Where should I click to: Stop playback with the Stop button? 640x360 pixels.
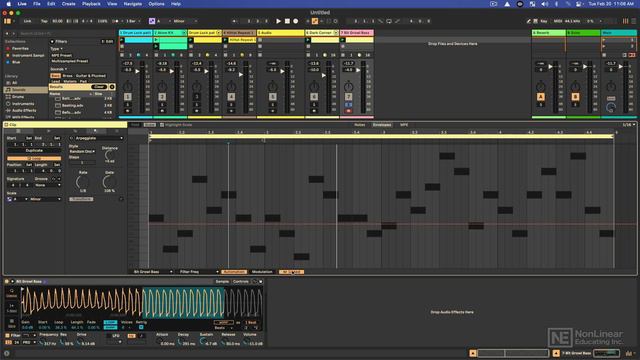click(287, 21)
